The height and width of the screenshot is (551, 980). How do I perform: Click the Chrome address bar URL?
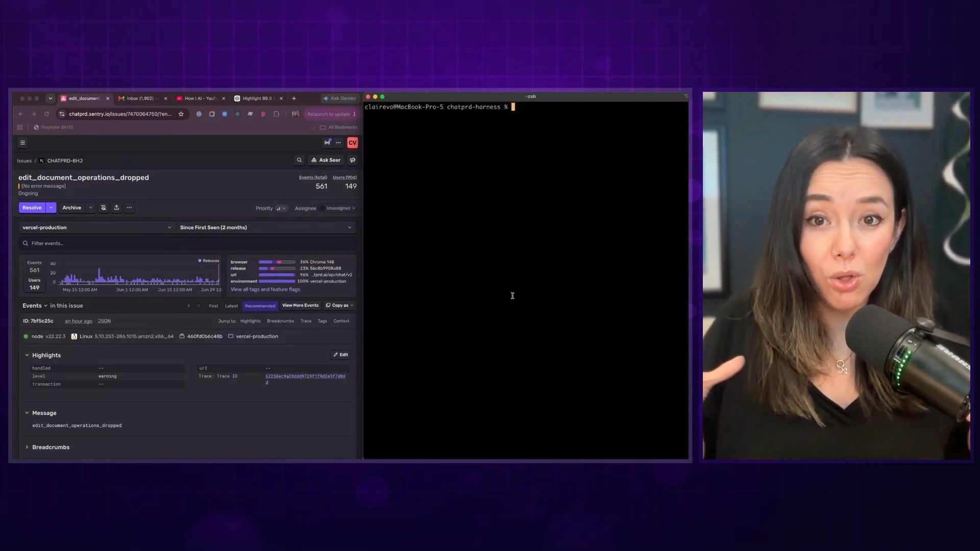click(120, 114)
